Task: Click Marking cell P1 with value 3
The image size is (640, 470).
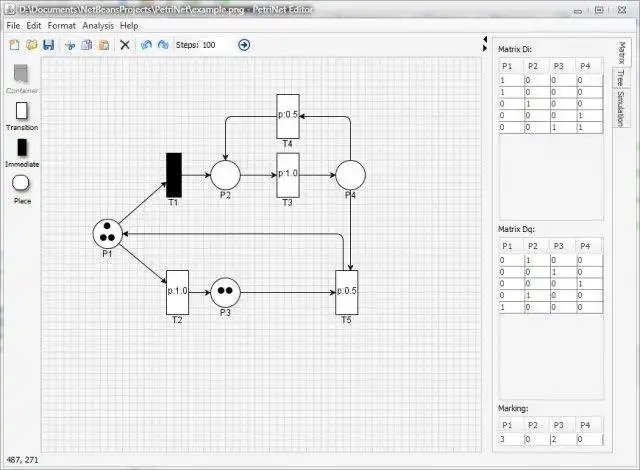Action: 511,439
